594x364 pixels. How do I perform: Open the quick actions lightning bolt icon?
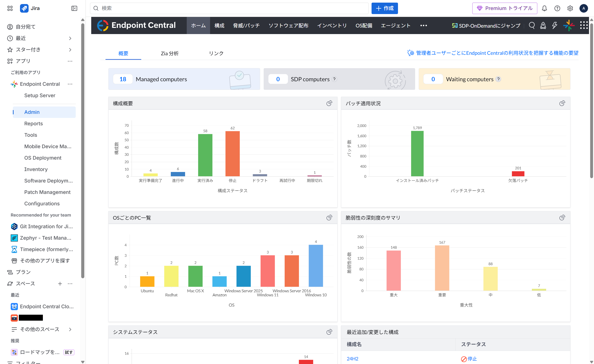coord(554,25)
